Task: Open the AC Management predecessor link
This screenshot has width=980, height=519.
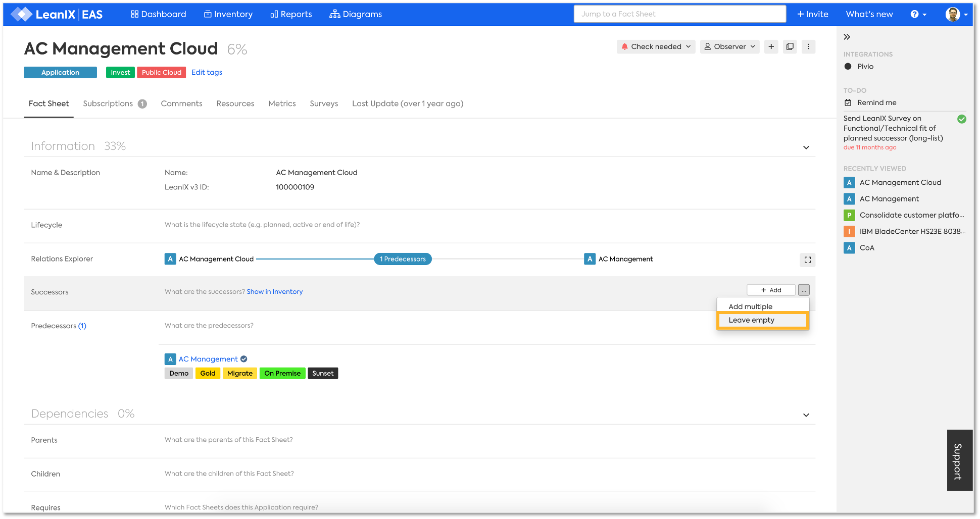Action: pos(208,359)
